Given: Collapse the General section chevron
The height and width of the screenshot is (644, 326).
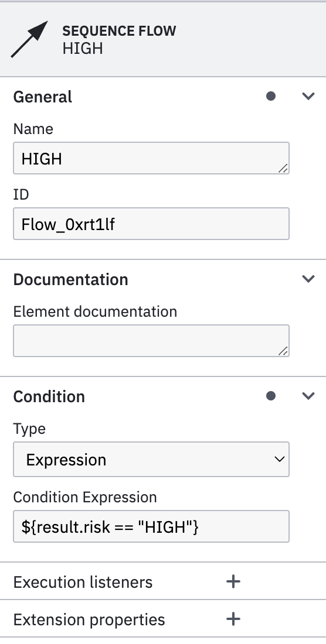Looking at the screenshot, I should click(x=308, y=96).
